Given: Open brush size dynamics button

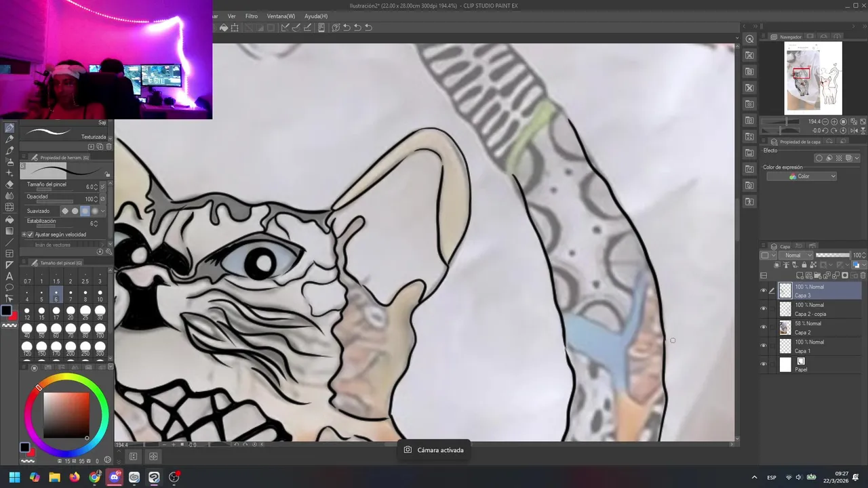Looking at the screenshot, I should 102,186.
